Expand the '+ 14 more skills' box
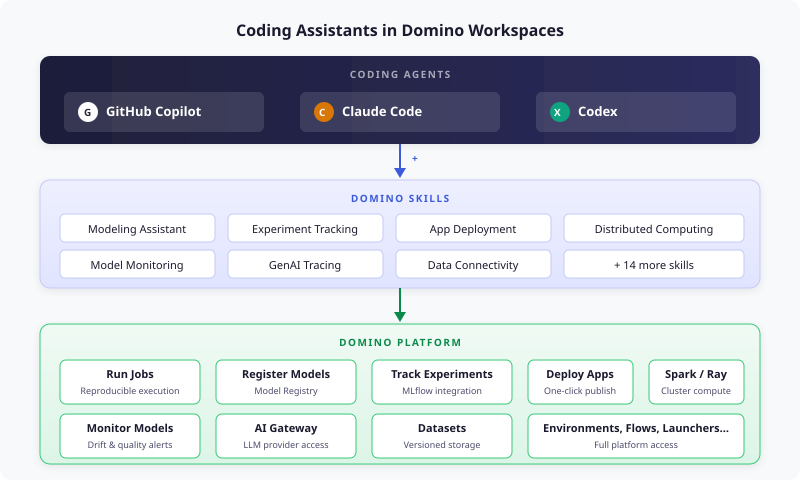The width and height of the screenshot is (800, 480). [x=654, y=265]
